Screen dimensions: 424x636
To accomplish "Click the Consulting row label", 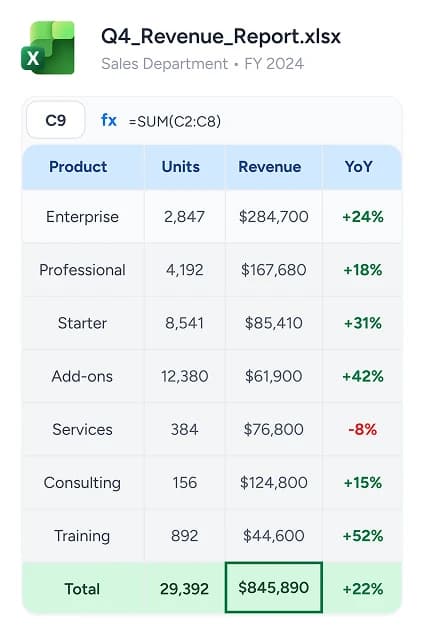I will pos(83,482).
